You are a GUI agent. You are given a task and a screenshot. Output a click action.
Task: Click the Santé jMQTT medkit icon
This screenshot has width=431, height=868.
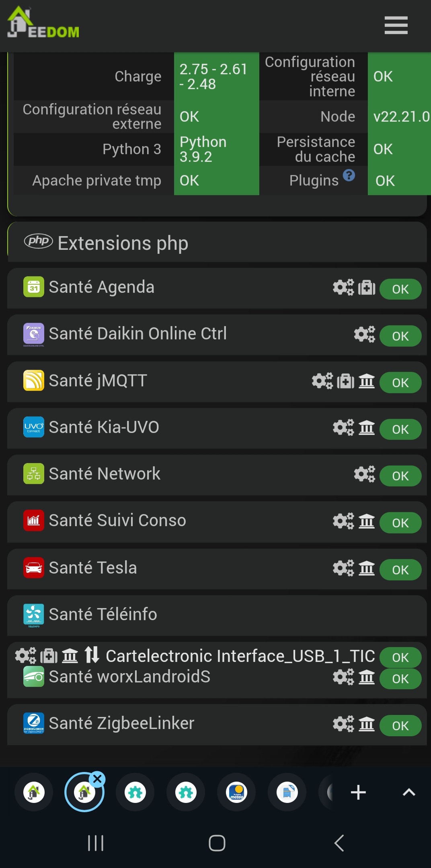345,381
